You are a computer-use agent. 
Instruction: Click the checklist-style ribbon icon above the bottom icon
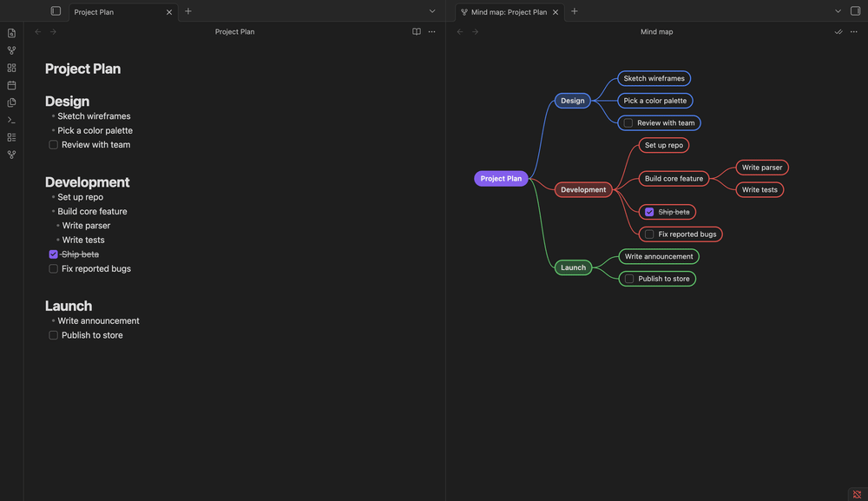(x=11, y=137)
